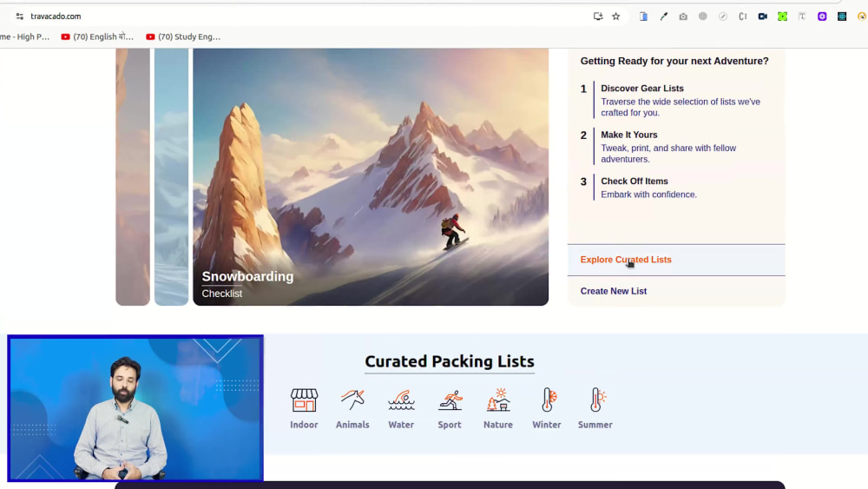This screenshot has height=489, width=868.
Task: Select the light blue collapsed carousel strip
Action: tap(171, 176)
